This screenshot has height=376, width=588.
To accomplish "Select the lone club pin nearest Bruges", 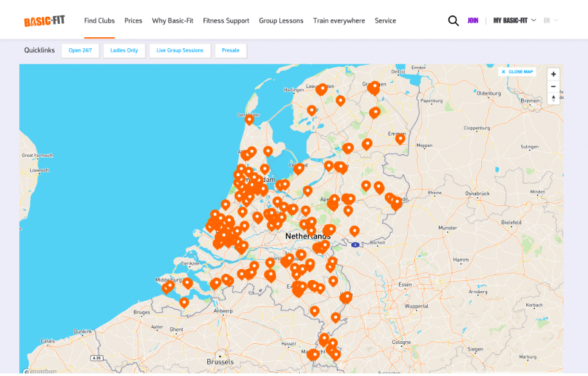I will click(x=184, y=302).
